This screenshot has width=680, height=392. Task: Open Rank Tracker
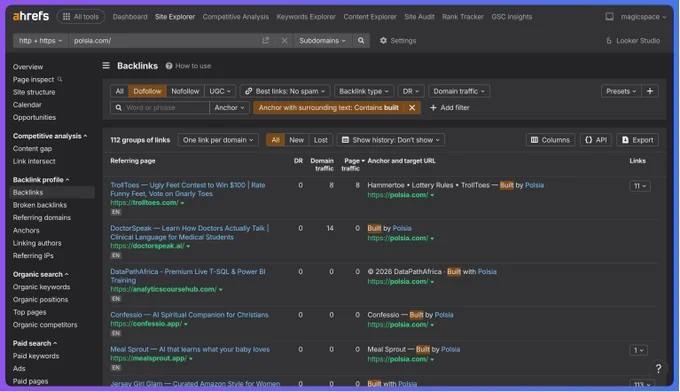tap(463, 16)
